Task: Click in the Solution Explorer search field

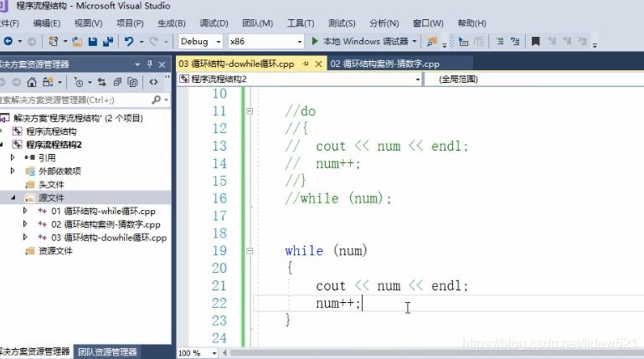Action: point(74,100)
